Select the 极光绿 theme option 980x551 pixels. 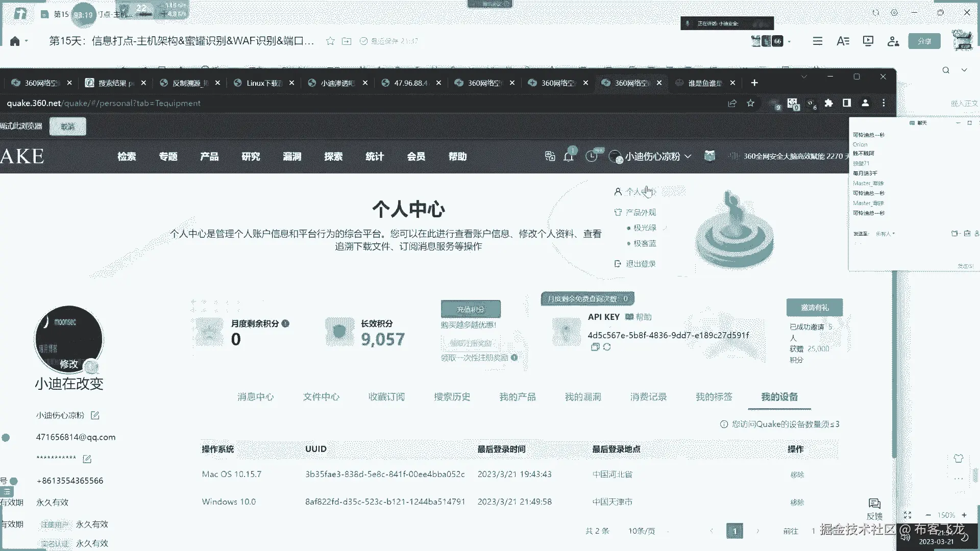pos(645,228)
